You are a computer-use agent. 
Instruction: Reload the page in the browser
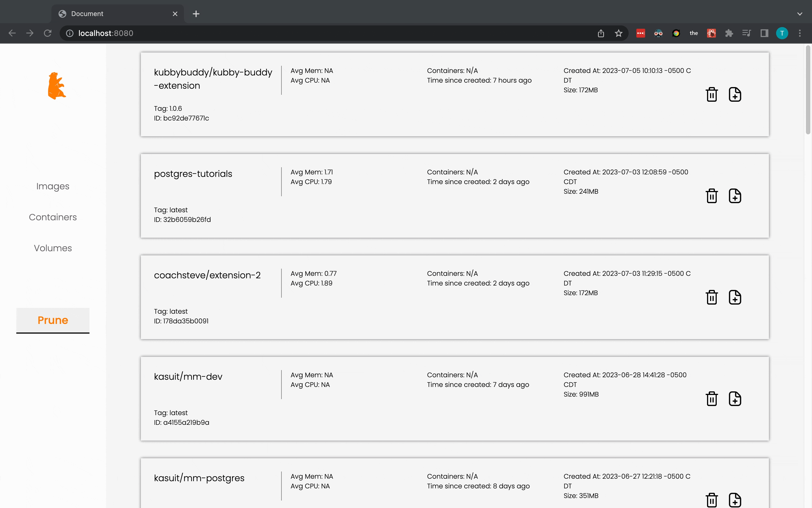[x=48, y=33]
